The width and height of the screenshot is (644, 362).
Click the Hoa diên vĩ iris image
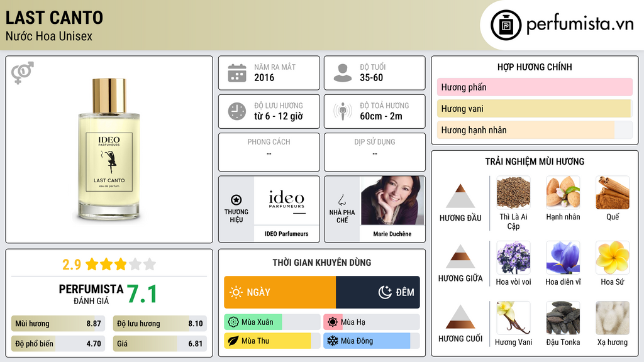pos(563,258)
